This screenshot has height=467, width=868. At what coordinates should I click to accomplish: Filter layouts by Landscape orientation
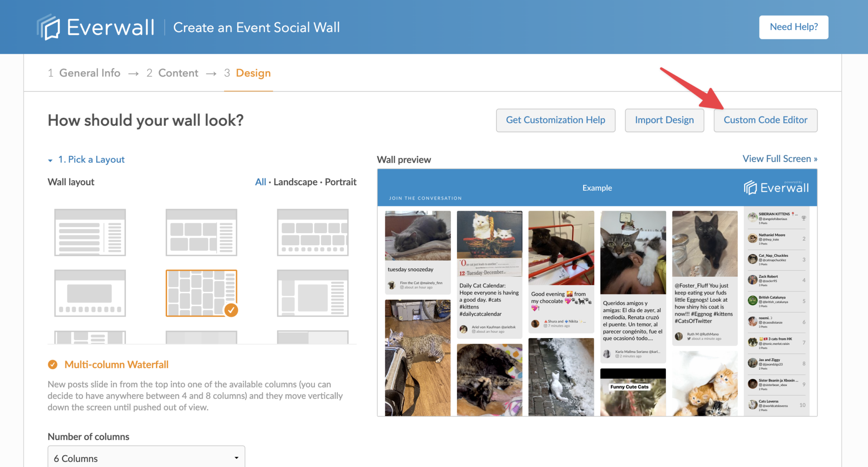[295, 182]
